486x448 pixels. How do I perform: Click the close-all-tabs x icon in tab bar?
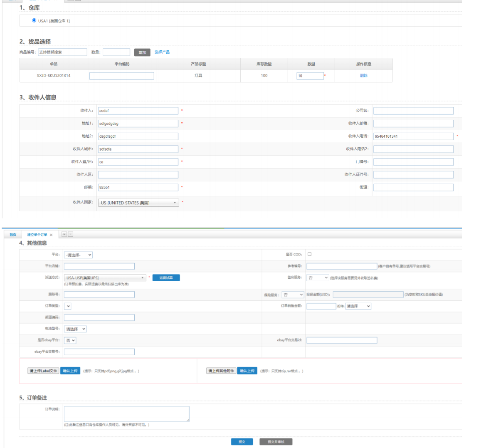click(71, 235)
